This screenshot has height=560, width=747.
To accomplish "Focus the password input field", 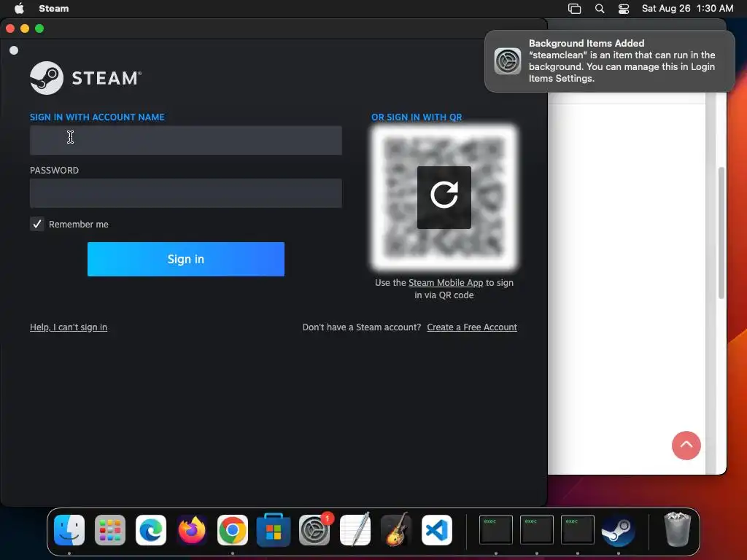I will (186, 192).
